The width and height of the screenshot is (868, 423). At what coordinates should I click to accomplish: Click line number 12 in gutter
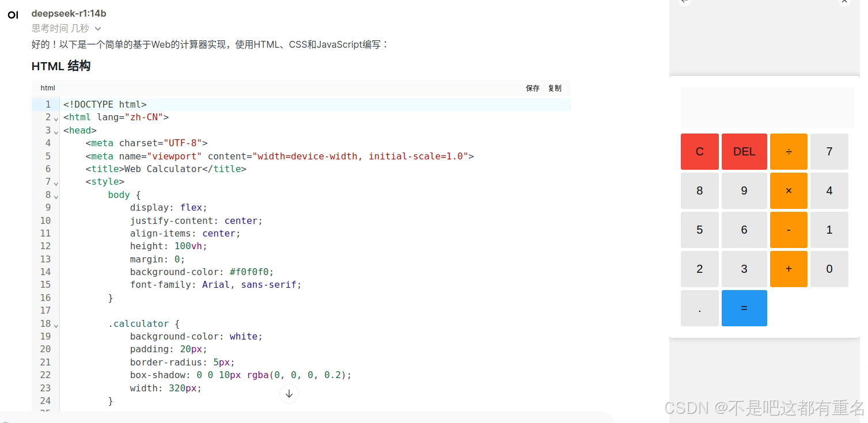46,246
